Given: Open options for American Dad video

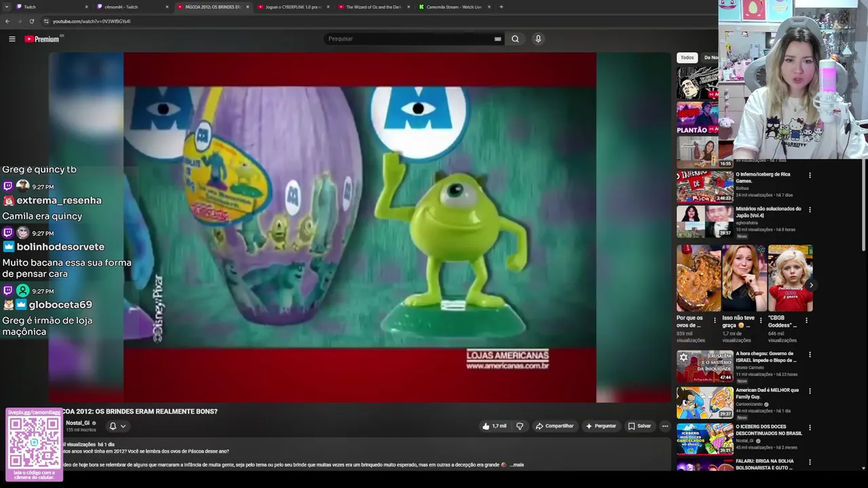Looking at the screenshot, I should pos(810,391).
